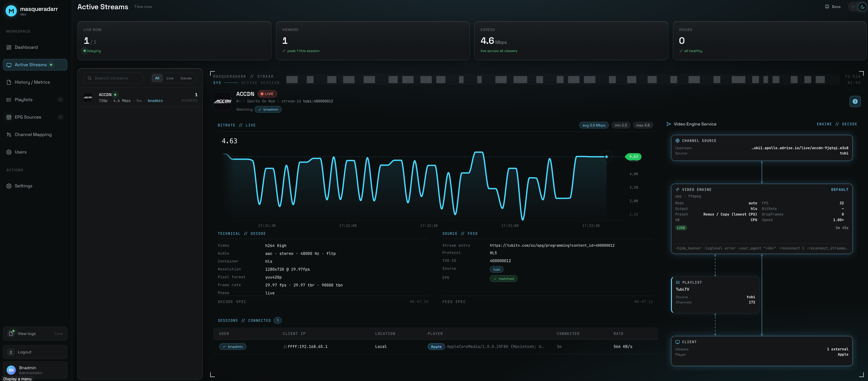The height and width of the screenshot is (381, 868).
Task: Switch theme to light mode sun
Action: 853,7
